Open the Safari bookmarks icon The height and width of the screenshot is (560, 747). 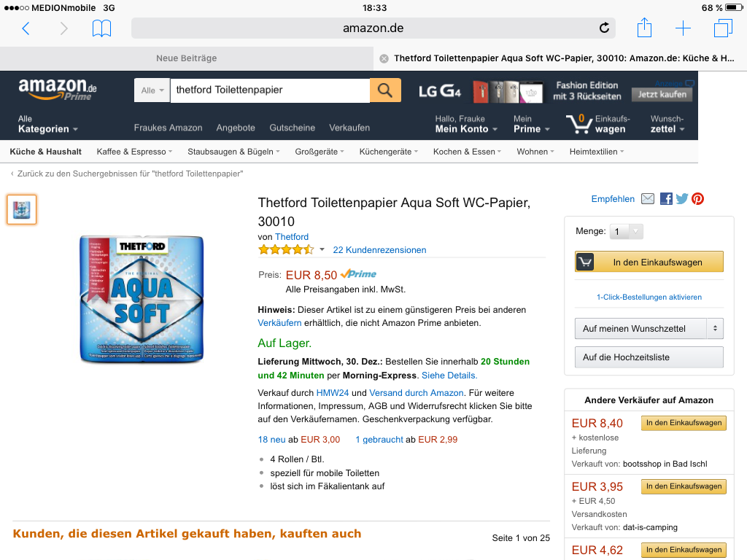click(101, 28)
